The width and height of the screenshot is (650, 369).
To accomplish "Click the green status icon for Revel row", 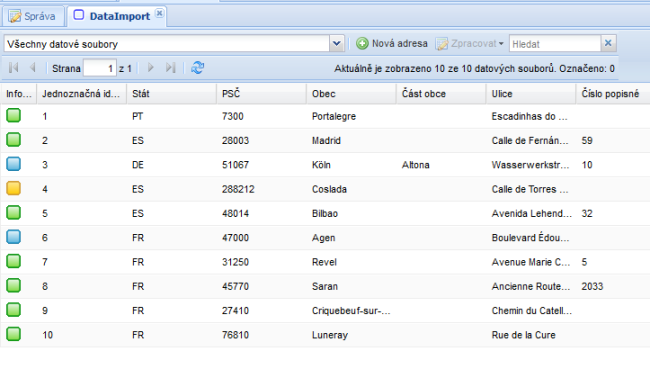I will (x=13, y=261).
